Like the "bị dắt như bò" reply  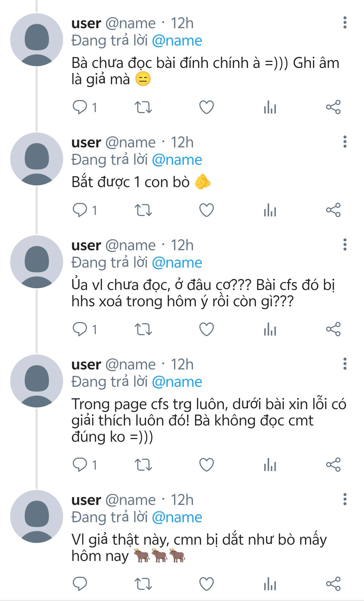click(x=206, y=584)
